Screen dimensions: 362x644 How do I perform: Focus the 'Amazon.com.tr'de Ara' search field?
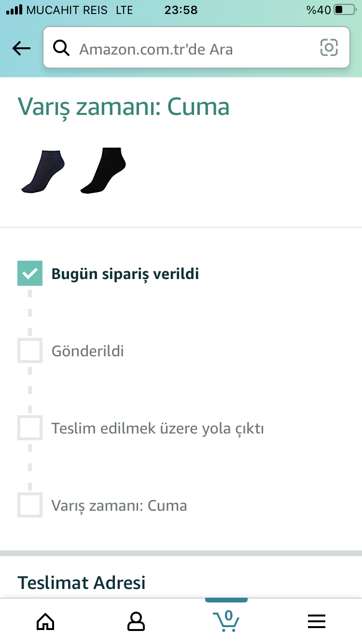pyautogui.click(x=196, y=48)
